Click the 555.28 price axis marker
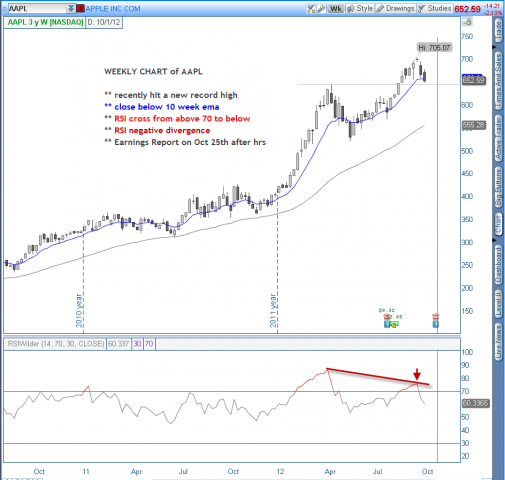This screenshot has height=480, width=505. (x=474, y=125)
